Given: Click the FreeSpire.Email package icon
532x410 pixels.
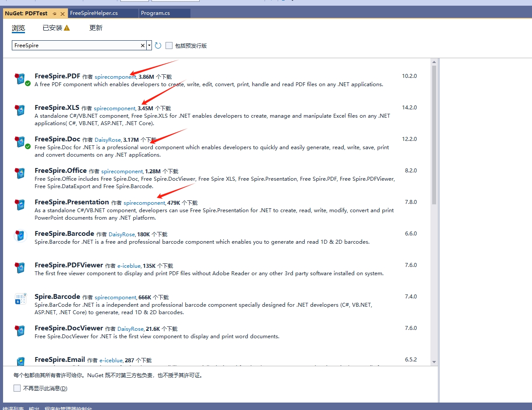Looking at the screenshot, I should 20,361.
